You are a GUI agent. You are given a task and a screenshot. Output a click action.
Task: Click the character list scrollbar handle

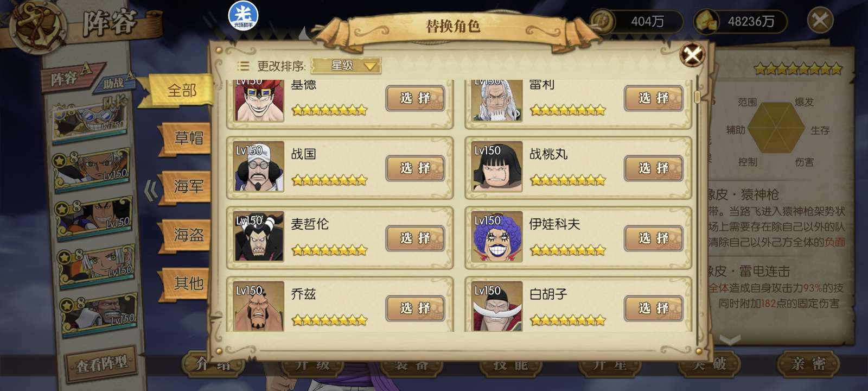tap(697, 97)
